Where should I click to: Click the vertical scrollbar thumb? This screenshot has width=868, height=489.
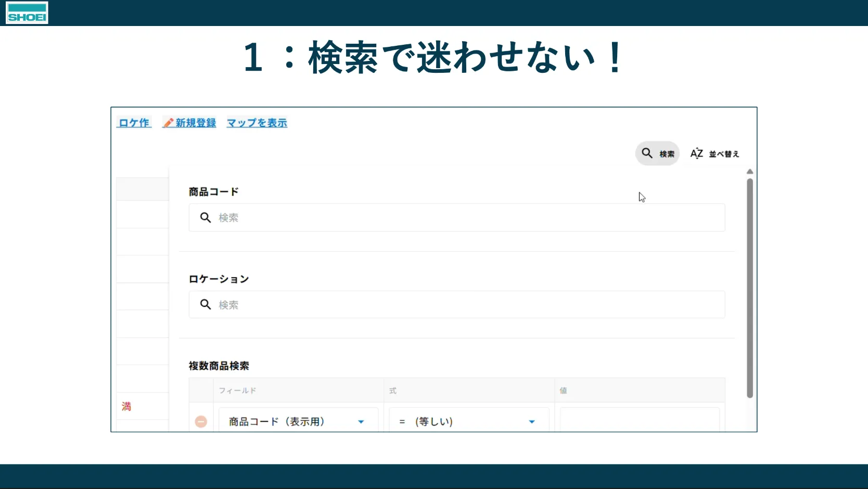tap(750, 289)
